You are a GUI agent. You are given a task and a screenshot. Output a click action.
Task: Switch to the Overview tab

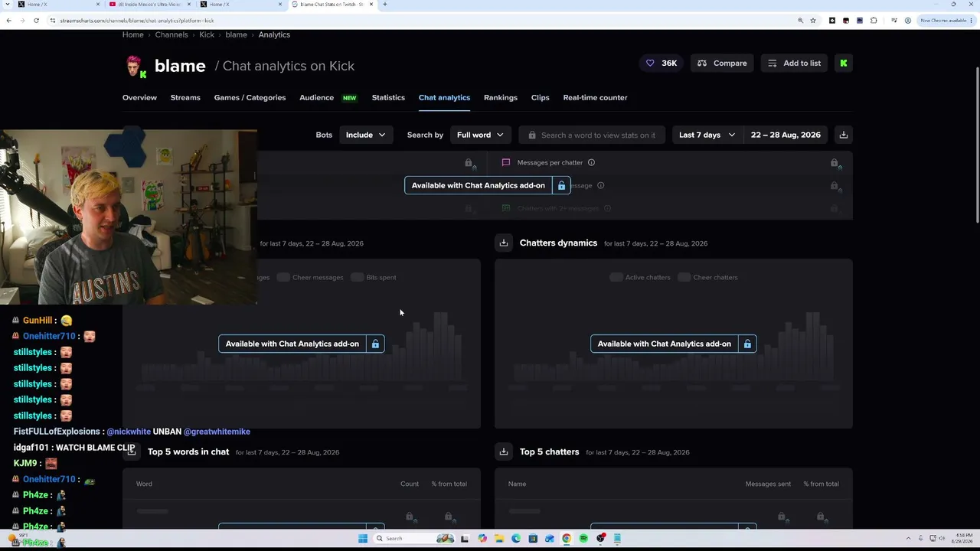(139, 98)
